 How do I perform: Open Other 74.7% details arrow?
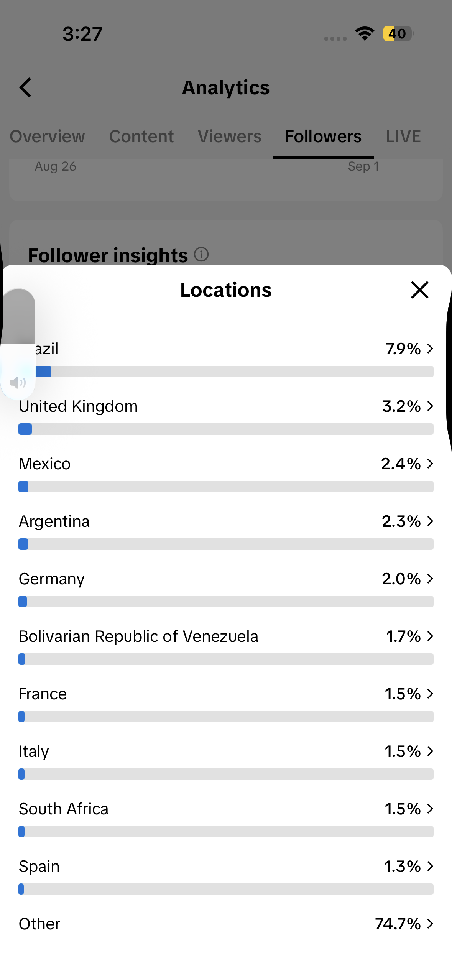(430, 924)
